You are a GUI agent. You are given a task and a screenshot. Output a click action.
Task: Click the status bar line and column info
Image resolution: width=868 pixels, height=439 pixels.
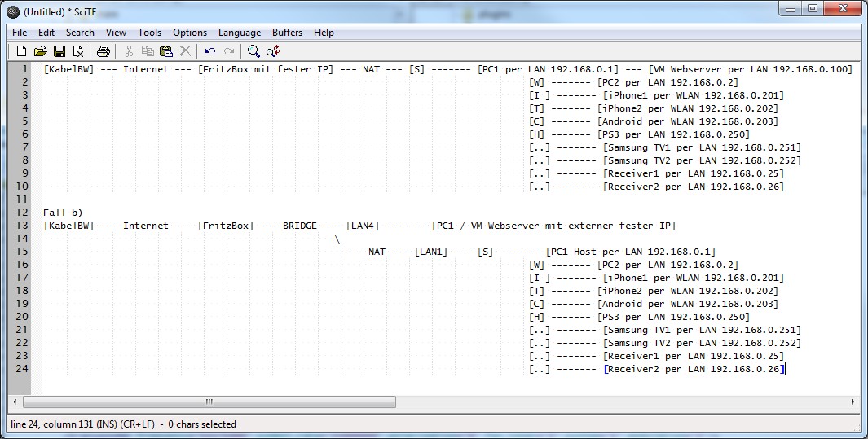(123, 424)
